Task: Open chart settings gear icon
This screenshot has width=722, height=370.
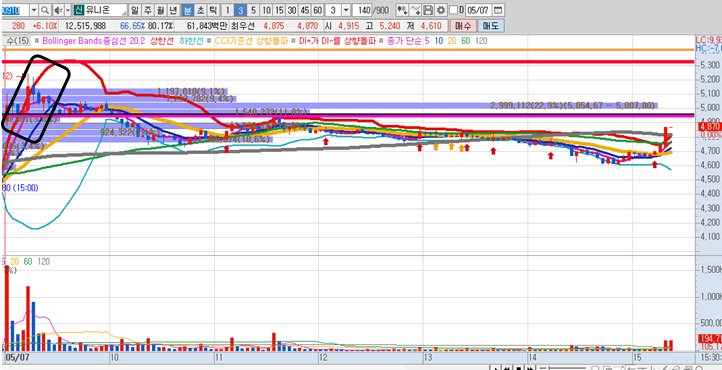Action: (441, 10)
